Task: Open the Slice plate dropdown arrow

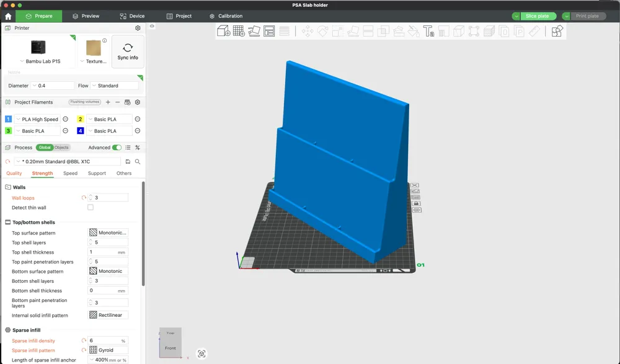Action: coord(516,16)
